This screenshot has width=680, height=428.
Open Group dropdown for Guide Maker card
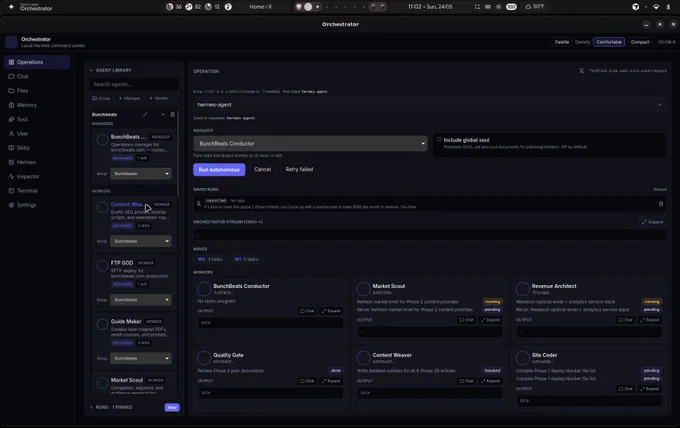141,358
